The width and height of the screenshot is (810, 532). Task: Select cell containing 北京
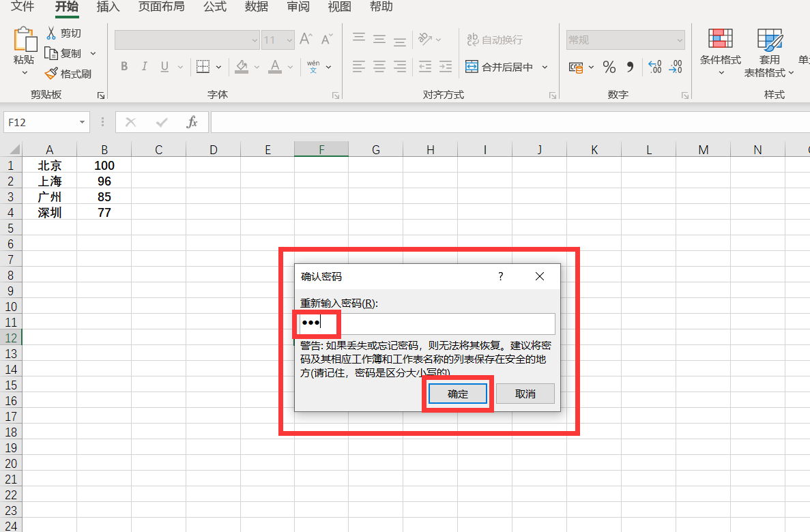click(50, 165)
